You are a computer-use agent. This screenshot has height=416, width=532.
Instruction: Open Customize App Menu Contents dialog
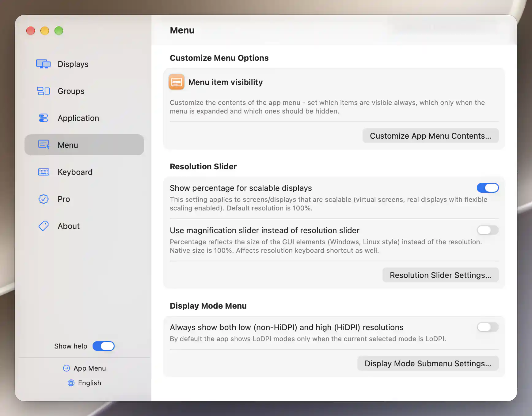pyautogui.click(x=431, y=136)
